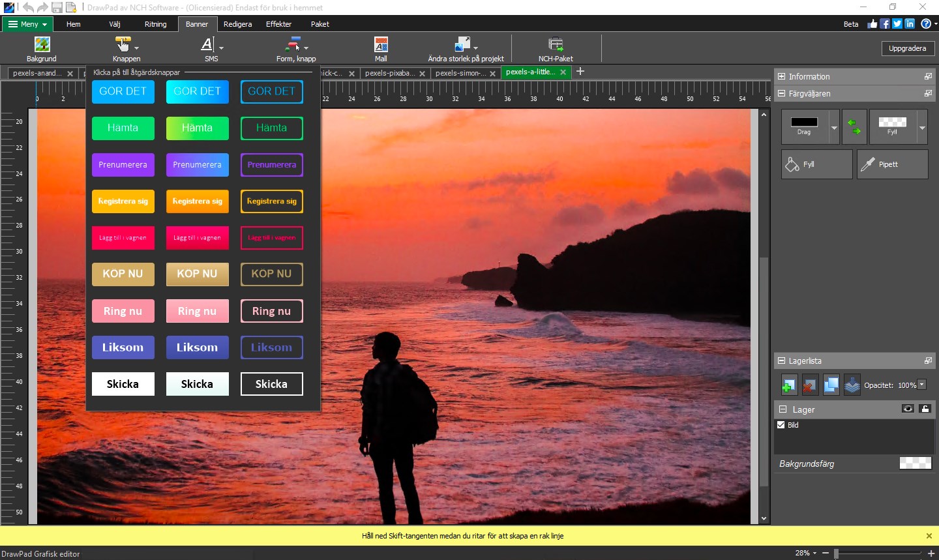
Task: Switch to the Effekter ribbon tab
Action: coord(278,24)
